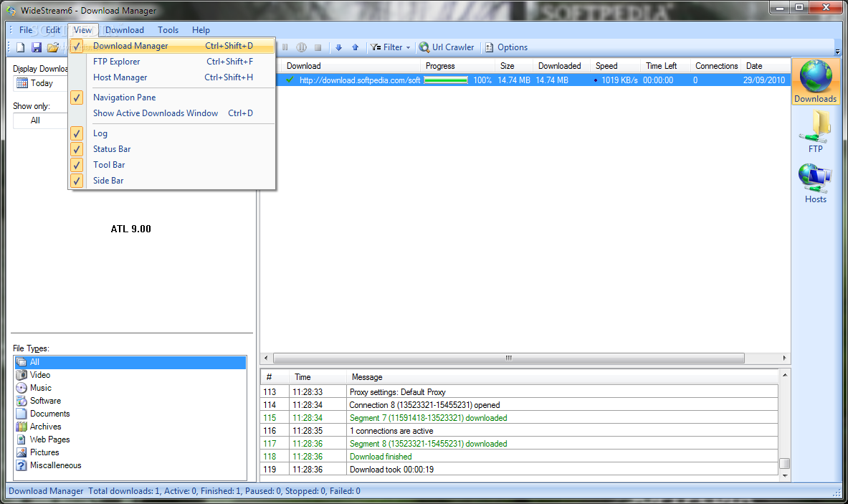
Task: Open the Url Crawler tool
Action: tap(447, 47)
